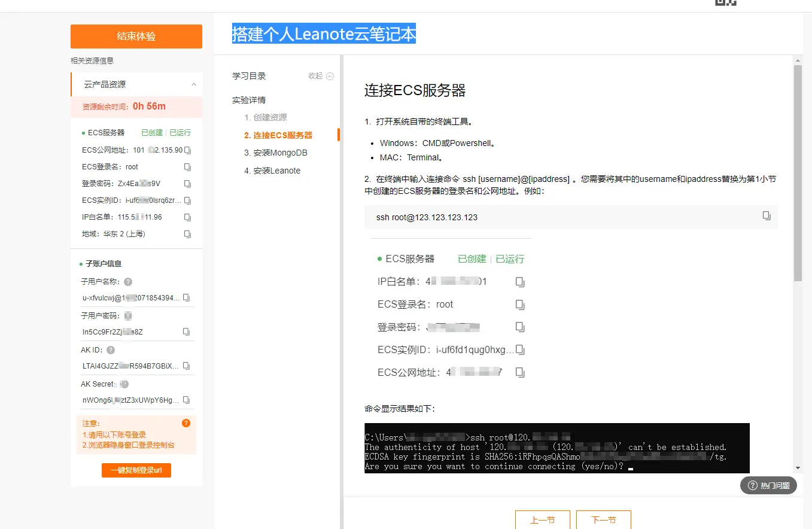This screenshot has height=529, width=812.
Task: Click the 相关资源信息 label
Action: tap(92, 60)
